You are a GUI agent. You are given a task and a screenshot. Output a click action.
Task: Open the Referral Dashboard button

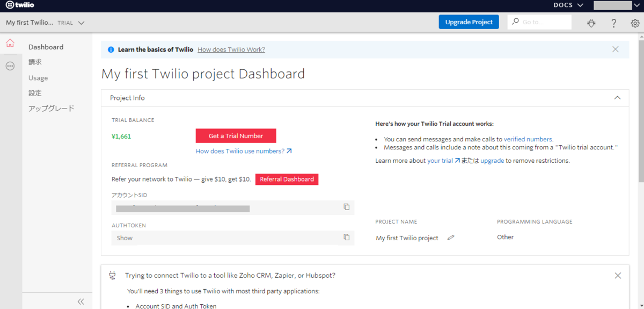(287, 179)
